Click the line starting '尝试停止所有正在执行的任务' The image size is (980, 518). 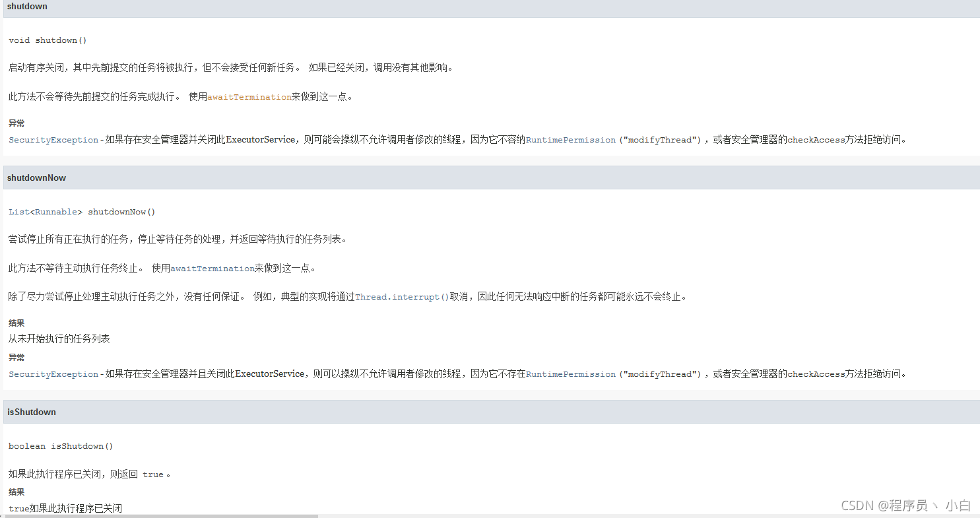(x=178, y=239)
